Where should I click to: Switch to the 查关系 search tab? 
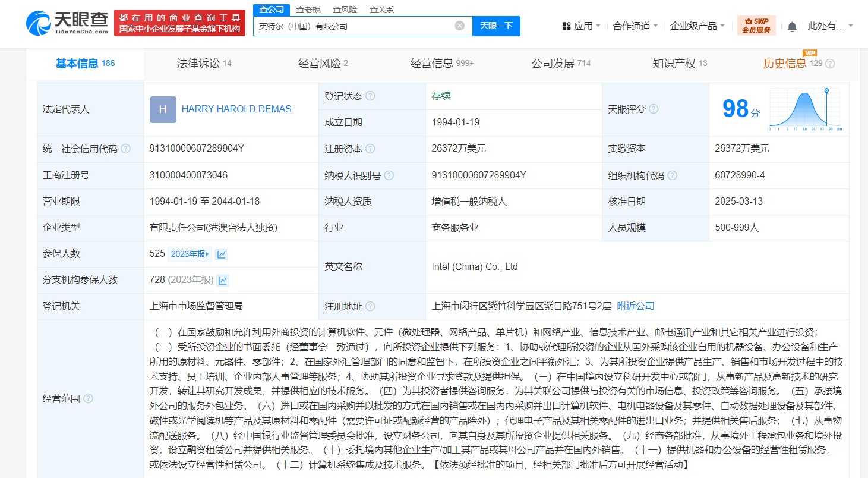[x=381, y=10]
